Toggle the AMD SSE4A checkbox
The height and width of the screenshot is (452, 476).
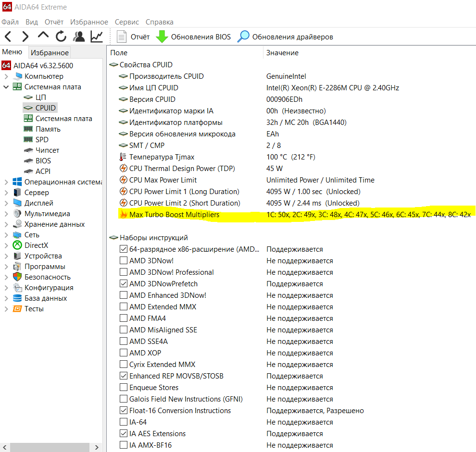(124, 341)
